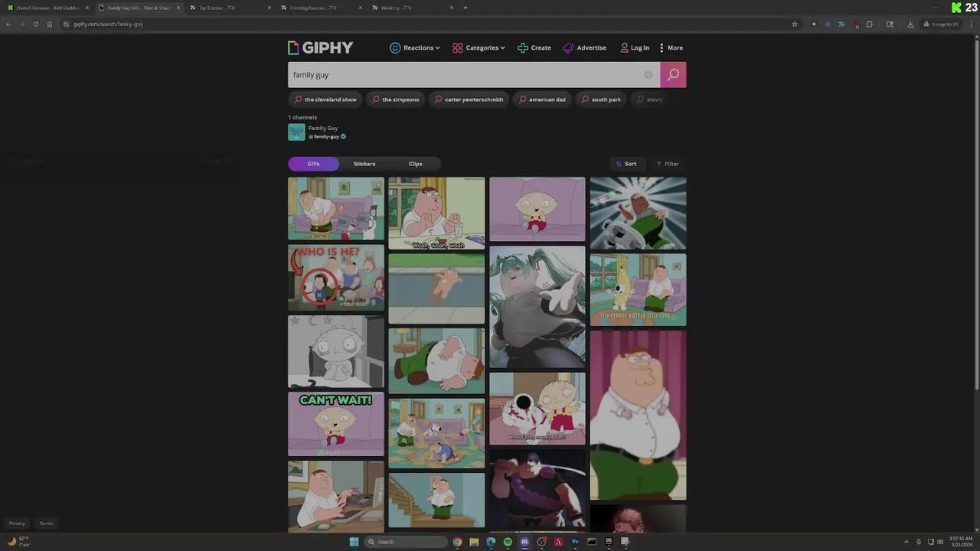
Task: Click the browser Home icon
Action: [x=50, y=24]
